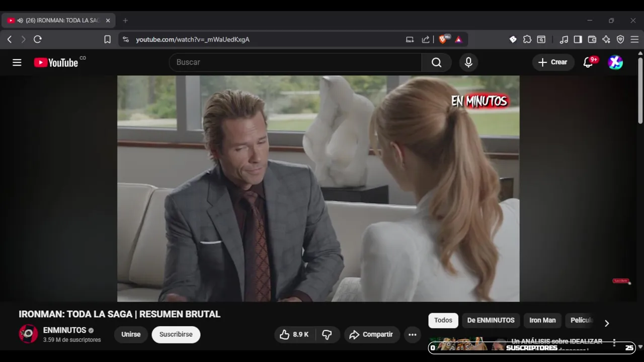Open the Brave Wallet icon
This screenshot has height=362, width=644.
tap(592, 39)
